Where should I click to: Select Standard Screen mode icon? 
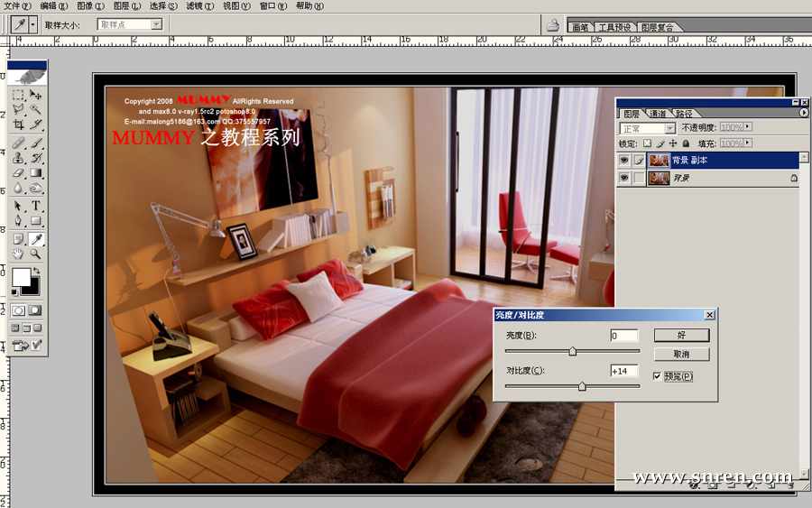click(15, 328)
